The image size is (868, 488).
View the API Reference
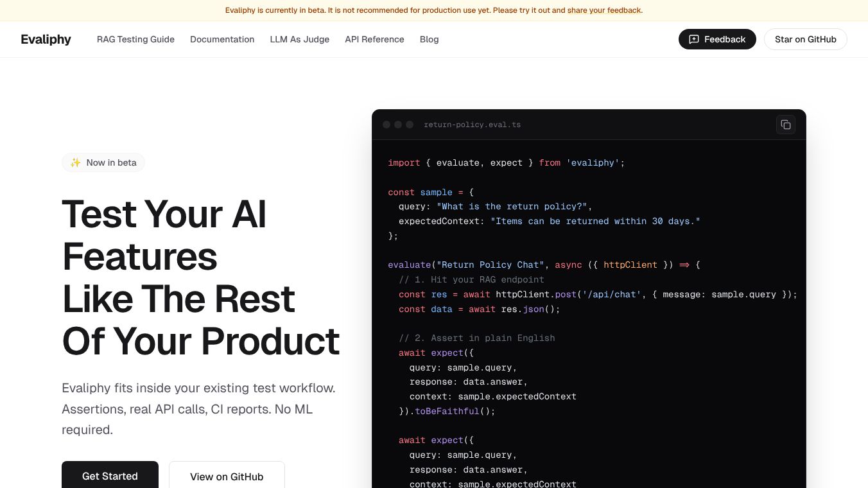pyautogui.click(x=374, y=39)
